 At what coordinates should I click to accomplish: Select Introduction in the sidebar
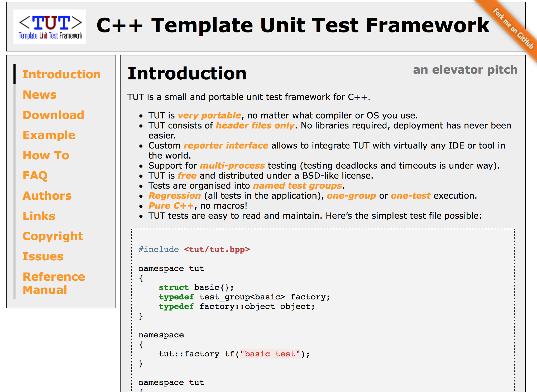(x=61, y=74)
